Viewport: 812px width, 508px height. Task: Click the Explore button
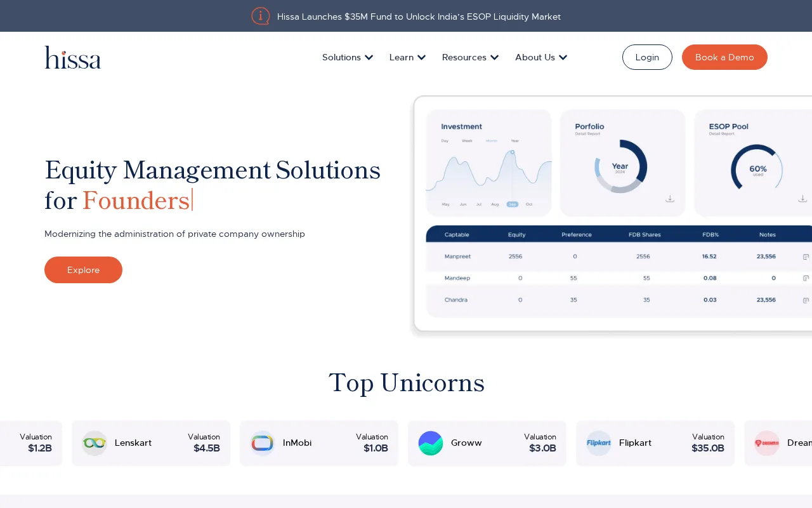click(83, 270)
